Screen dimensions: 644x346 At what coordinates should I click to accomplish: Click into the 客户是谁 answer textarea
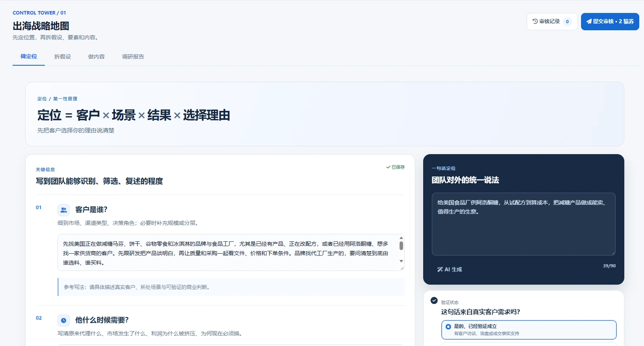coord(231,252)
